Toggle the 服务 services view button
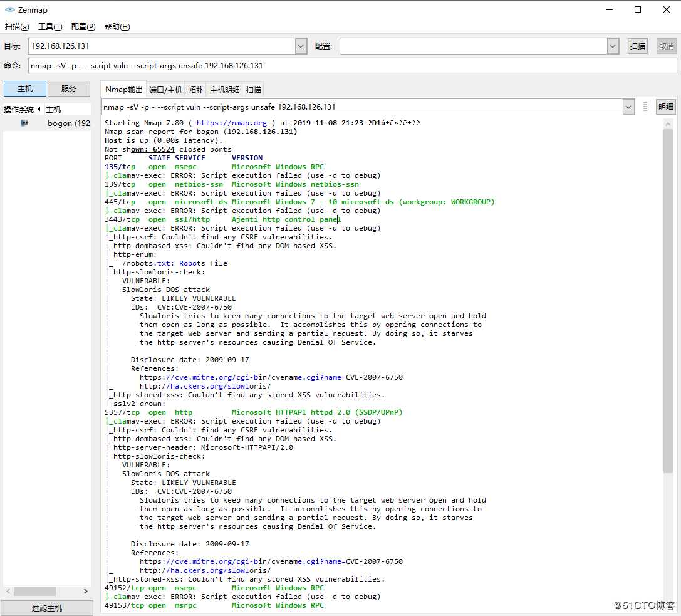The width and height of the screenshot is (681, 616). click(69, 88)
